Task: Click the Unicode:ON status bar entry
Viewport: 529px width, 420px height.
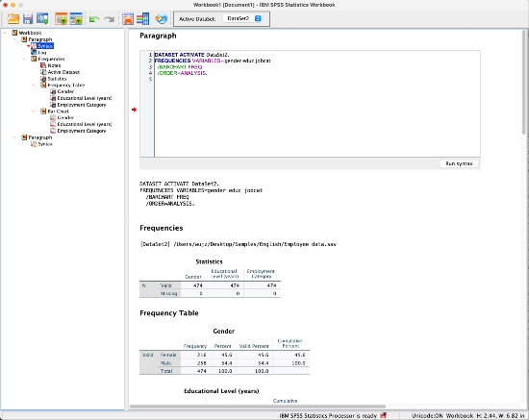Action: coord(427,415)
